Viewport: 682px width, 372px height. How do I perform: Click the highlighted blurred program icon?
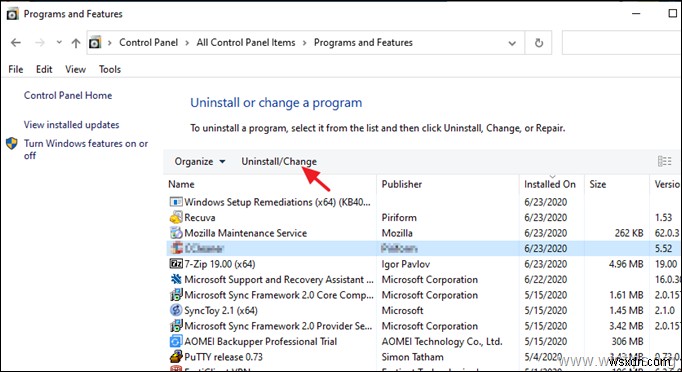176,248
